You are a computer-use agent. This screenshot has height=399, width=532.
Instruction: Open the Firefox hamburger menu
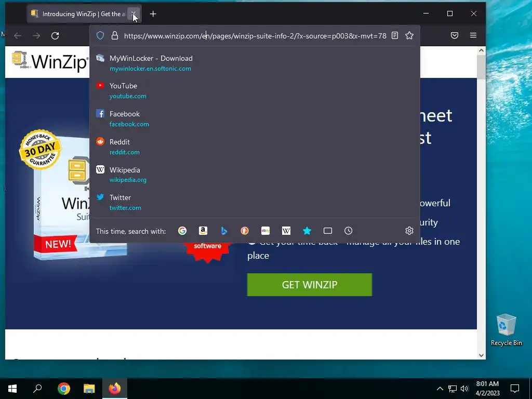tap(473, 35)
